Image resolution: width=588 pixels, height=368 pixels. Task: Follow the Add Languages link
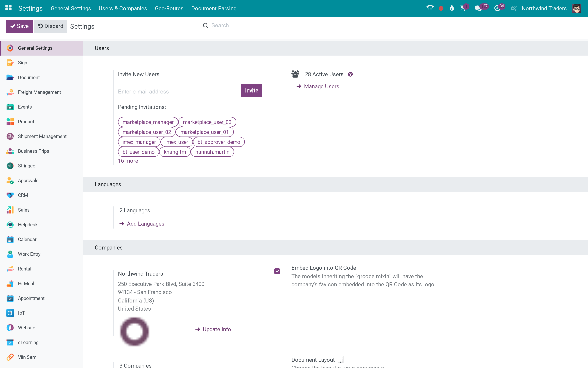coord(142,224)
